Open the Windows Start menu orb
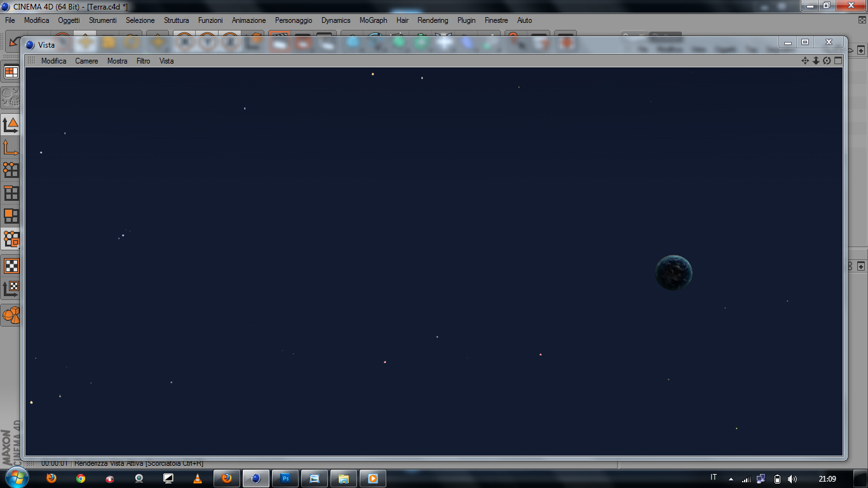Screen dimensions: 868x488 click(x=17, y=478)
